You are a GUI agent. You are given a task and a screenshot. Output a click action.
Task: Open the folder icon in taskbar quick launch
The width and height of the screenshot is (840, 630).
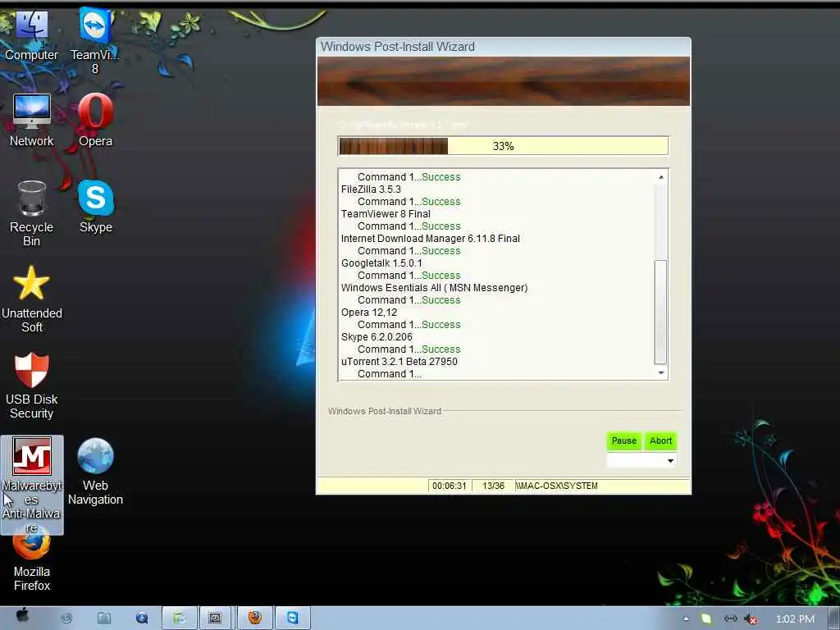[x=104, y=619]
